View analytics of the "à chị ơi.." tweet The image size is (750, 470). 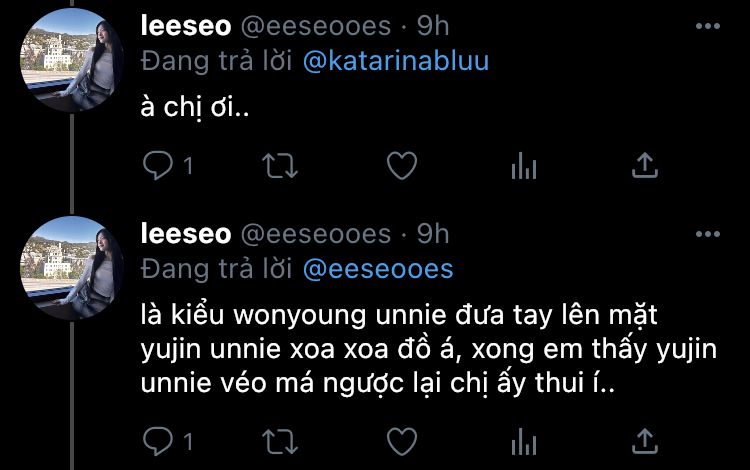(x=524, y=165)
